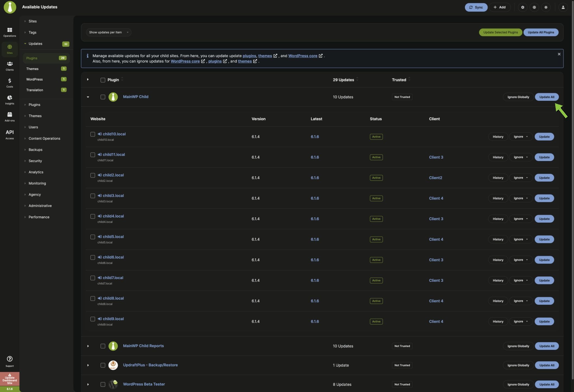Check the MainWP Child plugin checkbox
574x392 pixels.
(x=103, y=97)
